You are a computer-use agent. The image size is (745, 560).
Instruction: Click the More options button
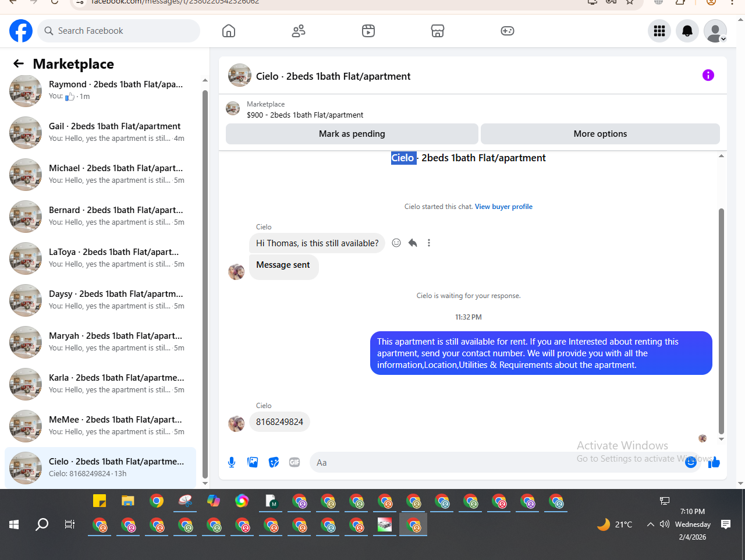600,134
